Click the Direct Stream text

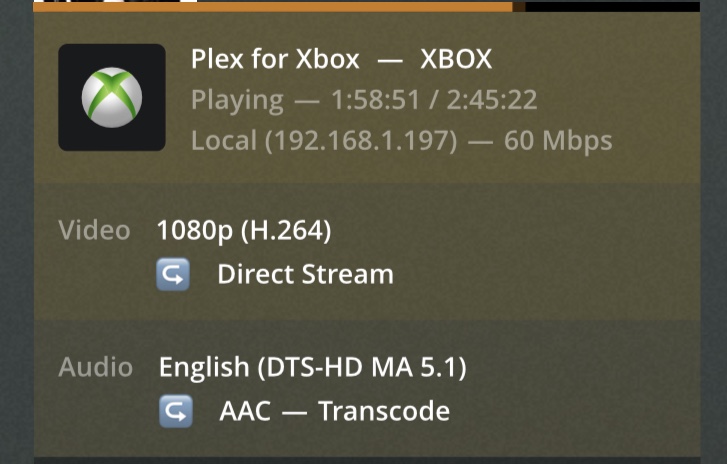pyautogui.click(x=305, y=274)
